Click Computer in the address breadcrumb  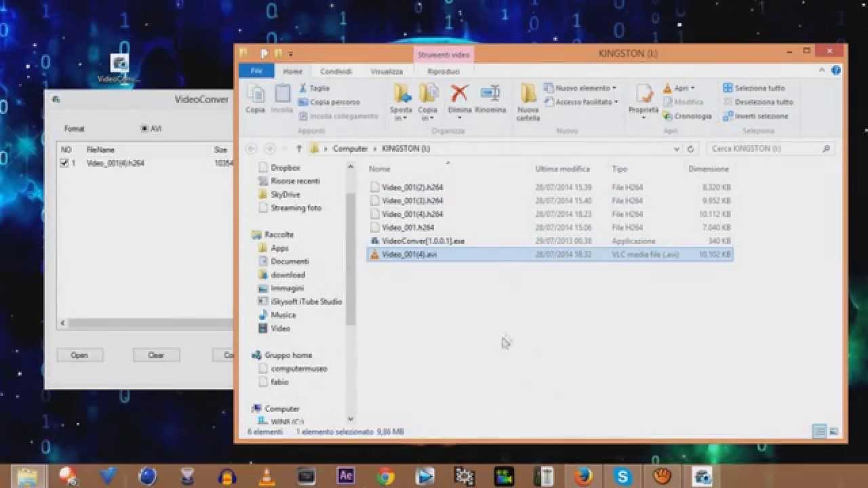351,148
